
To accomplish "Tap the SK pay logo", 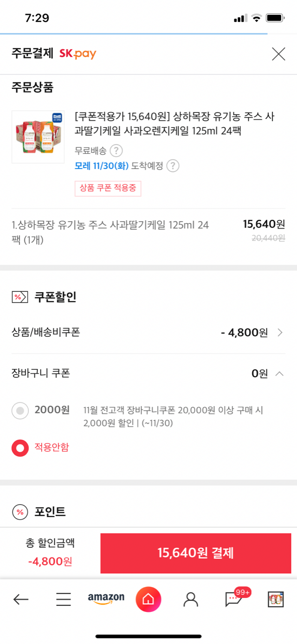I will coord(77,54).
